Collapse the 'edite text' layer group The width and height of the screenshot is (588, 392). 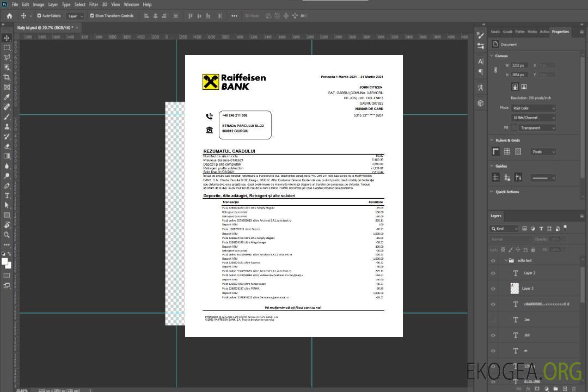506,260
